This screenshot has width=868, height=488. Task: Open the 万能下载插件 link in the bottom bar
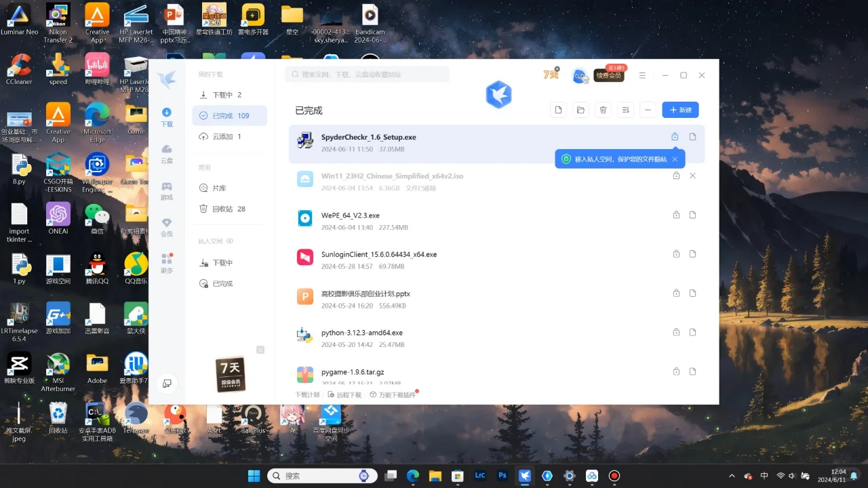pos(393,394)
